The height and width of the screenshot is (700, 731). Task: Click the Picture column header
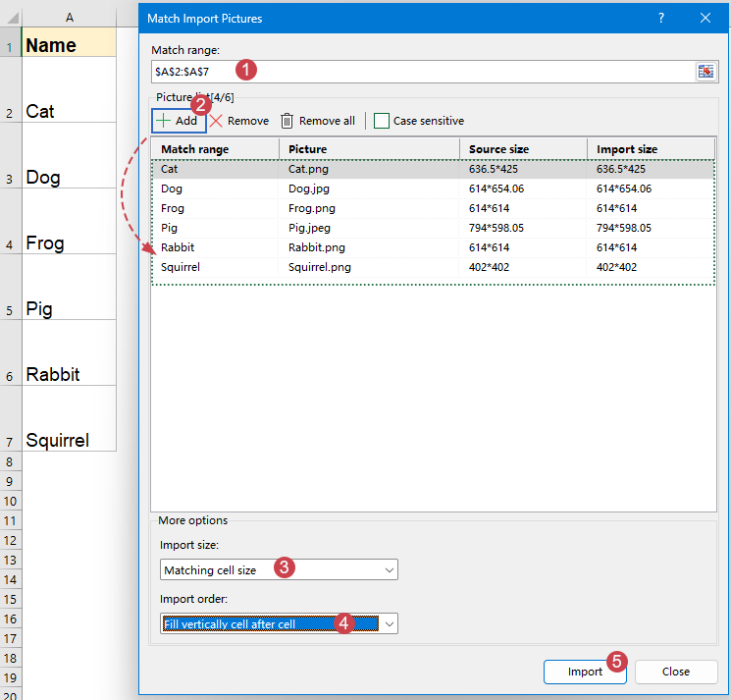pos(369,149)
